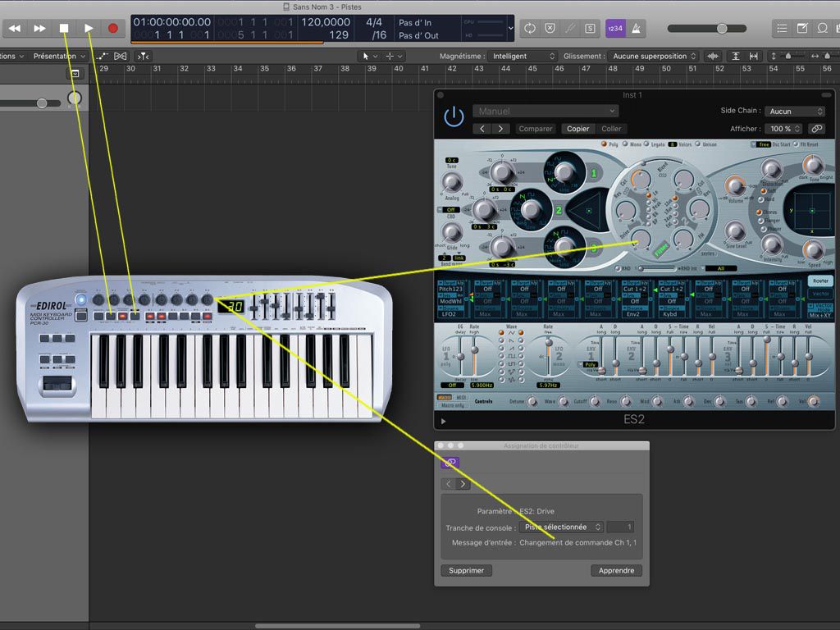Screen dimensions: 840x630
Task: Select Poly voice mode in ES2
Action: point(605,144)
